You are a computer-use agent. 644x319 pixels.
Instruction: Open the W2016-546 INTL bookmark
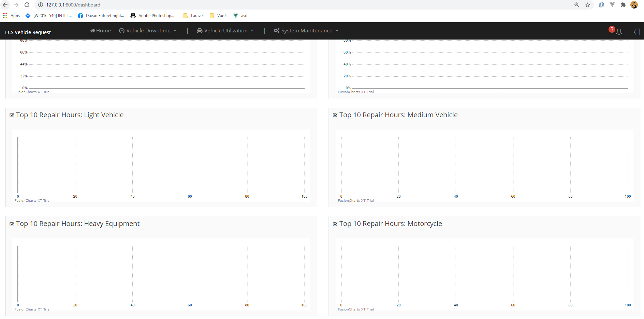click(x=49, y=16)
